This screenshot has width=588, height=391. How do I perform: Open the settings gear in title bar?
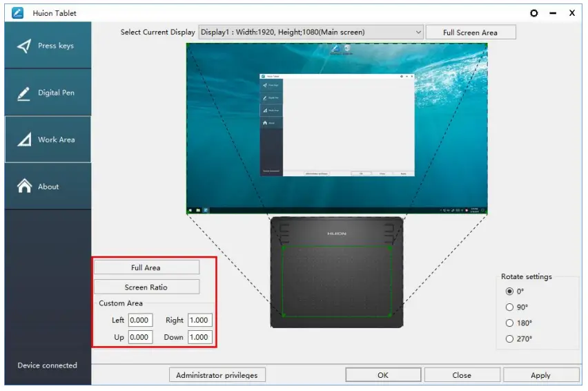point(534,13)
